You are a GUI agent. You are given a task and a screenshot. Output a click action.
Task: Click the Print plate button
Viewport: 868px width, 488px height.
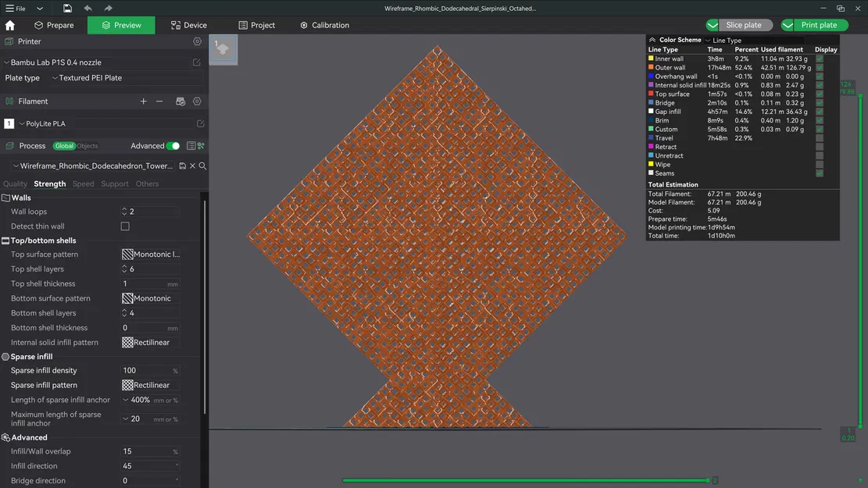click(x=819, y=25)
